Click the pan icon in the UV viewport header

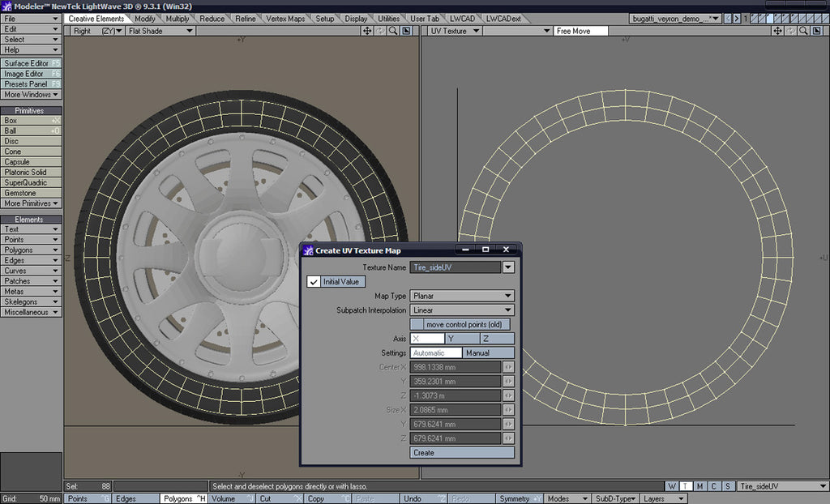[x=777, y=31]
